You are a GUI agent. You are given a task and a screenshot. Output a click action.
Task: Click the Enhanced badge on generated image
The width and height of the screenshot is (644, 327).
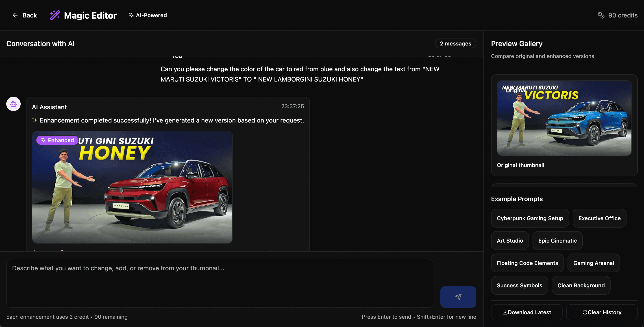[57, 140]
